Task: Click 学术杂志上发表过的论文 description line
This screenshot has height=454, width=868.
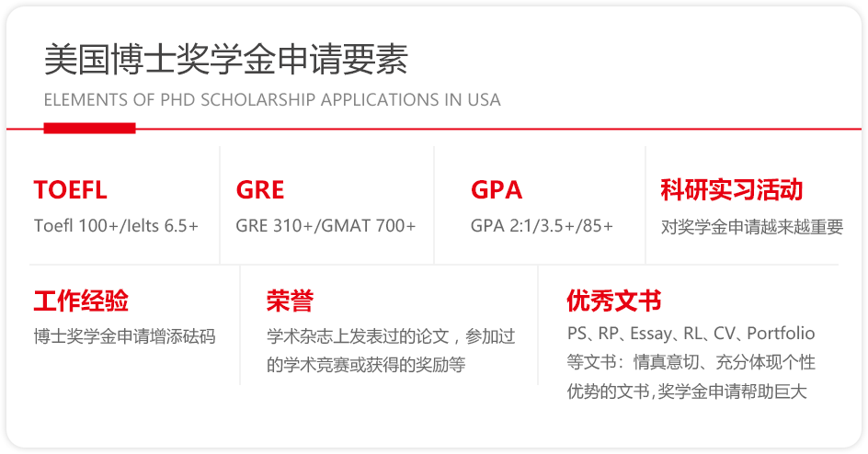Action: point(391,336)
